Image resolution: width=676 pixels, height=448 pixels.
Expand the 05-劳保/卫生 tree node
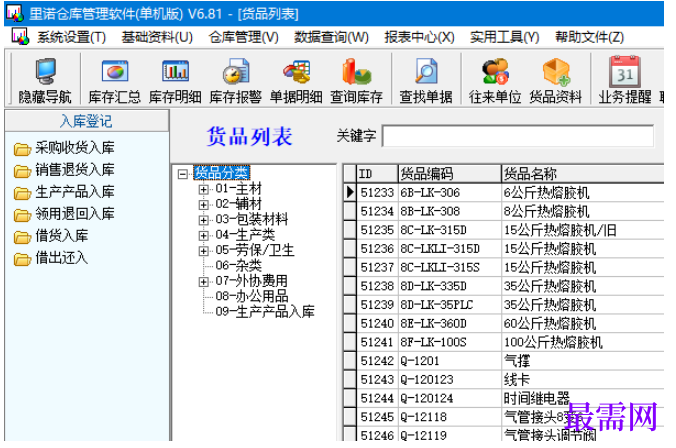[x=203, y=251]
